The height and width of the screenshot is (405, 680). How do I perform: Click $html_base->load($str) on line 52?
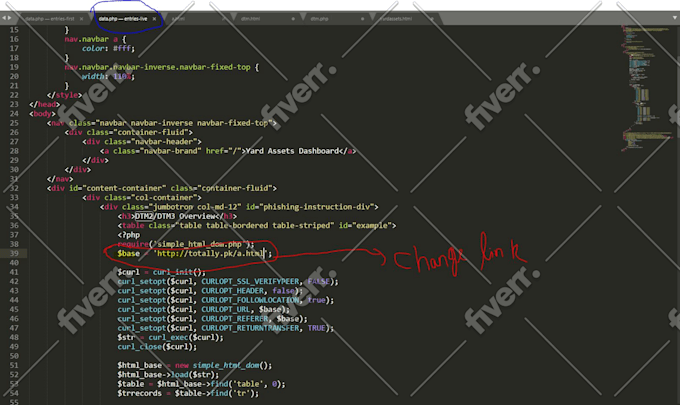point(168,375)
